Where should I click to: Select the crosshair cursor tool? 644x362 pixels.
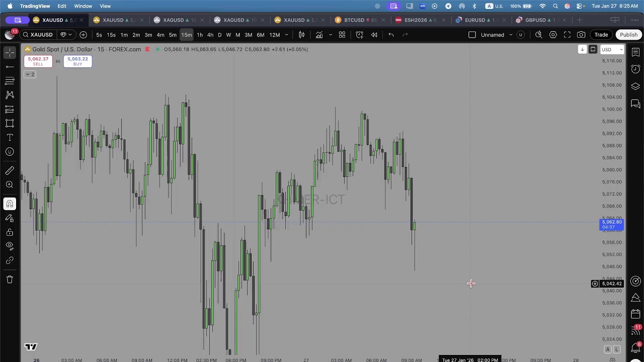pos(10,52)
